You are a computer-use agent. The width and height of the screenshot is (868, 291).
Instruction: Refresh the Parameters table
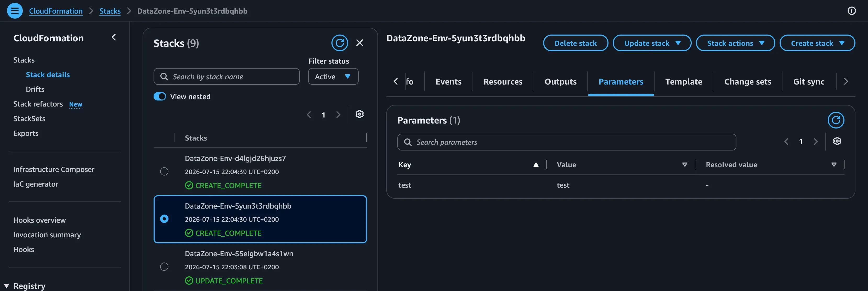[x=836, y=120]
